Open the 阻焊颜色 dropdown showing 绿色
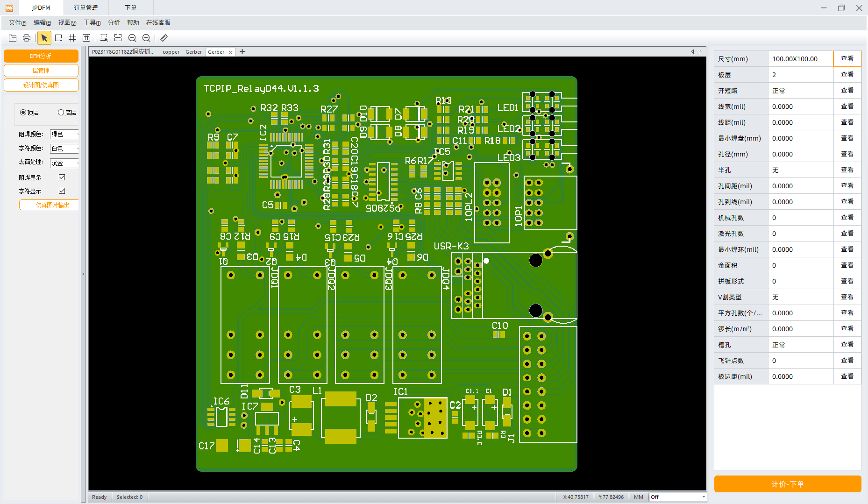The width and height of the screenshot is (868, 504). click(64, 134)
